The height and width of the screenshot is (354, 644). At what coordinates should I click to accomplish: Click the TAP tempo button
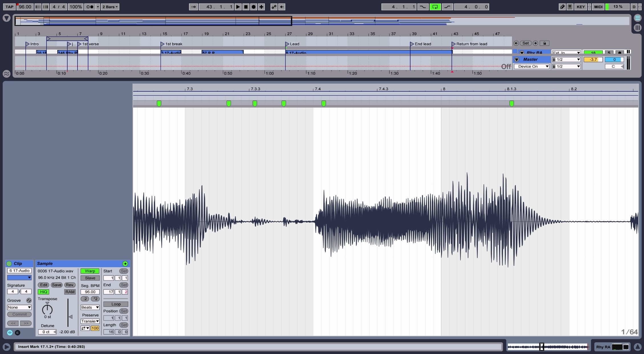pyautogui.click(x=9, y=7)
